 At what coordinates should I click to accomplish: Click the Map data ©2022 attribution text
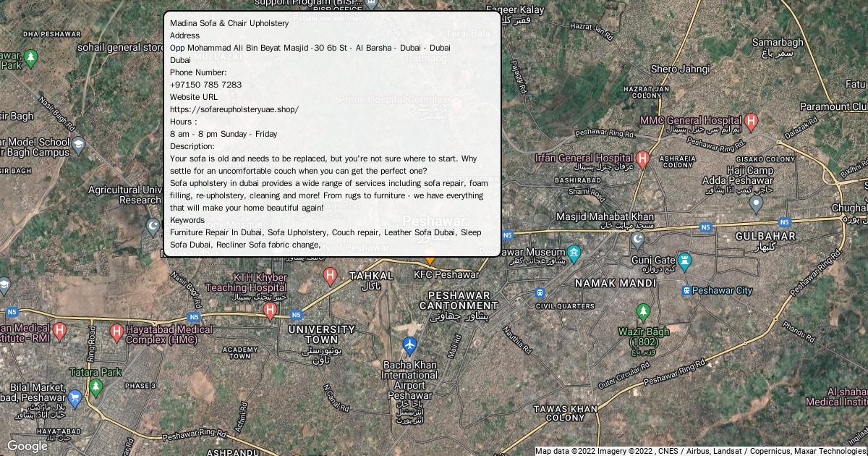(x=700, y=451)
